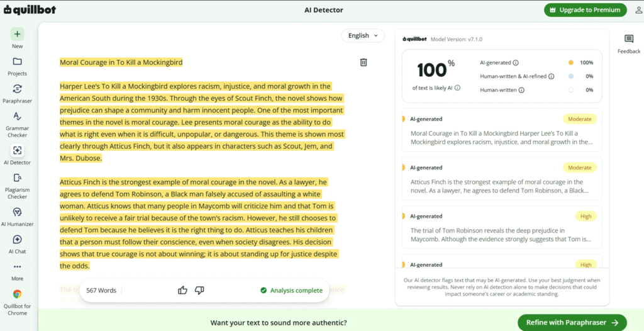Open the Moral Courage AI-generated result card
Screen dimensions: 644x331
click(x=502, y=130)
